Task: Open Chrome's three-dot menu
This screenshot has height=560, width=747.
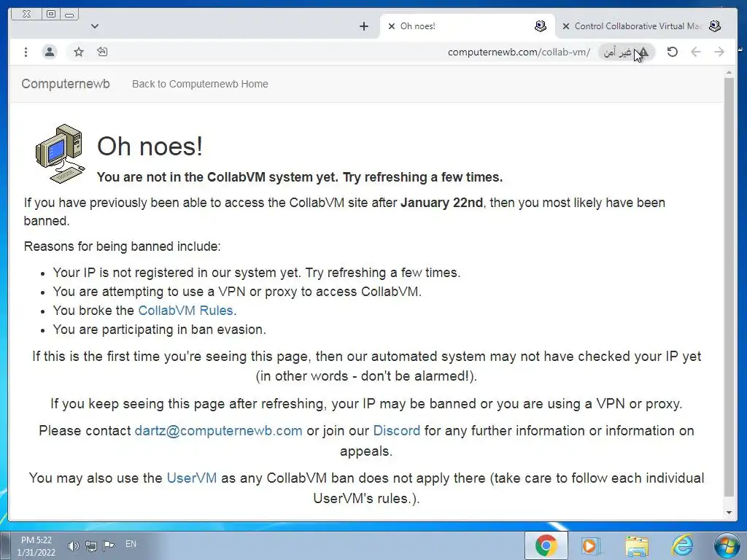Action: pos(26,52)
